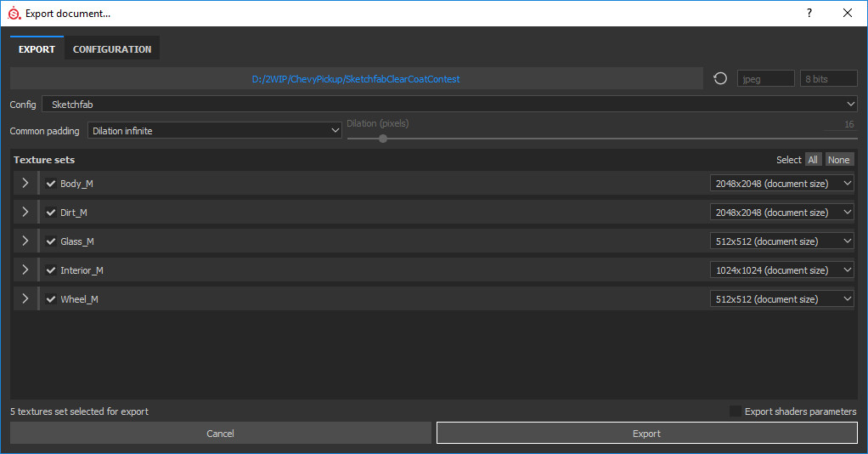The image size is (868, 454).
Task: Click the jpeg file format field
Action: [x=765, y=79]
